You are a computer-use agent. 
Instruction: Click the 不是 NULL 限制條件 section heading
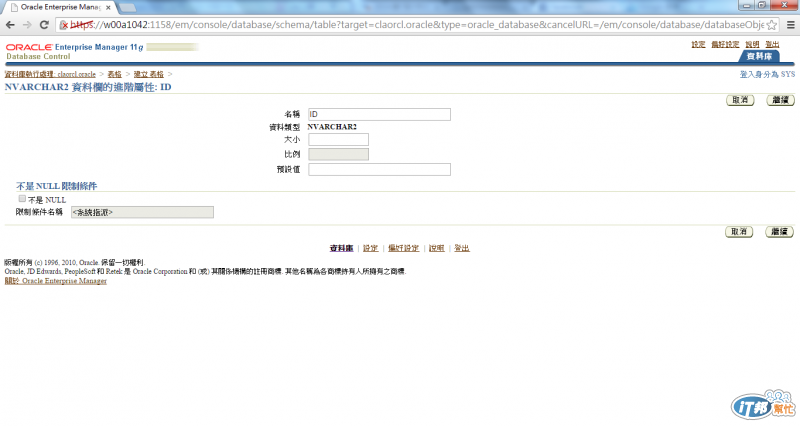[56, 186]
